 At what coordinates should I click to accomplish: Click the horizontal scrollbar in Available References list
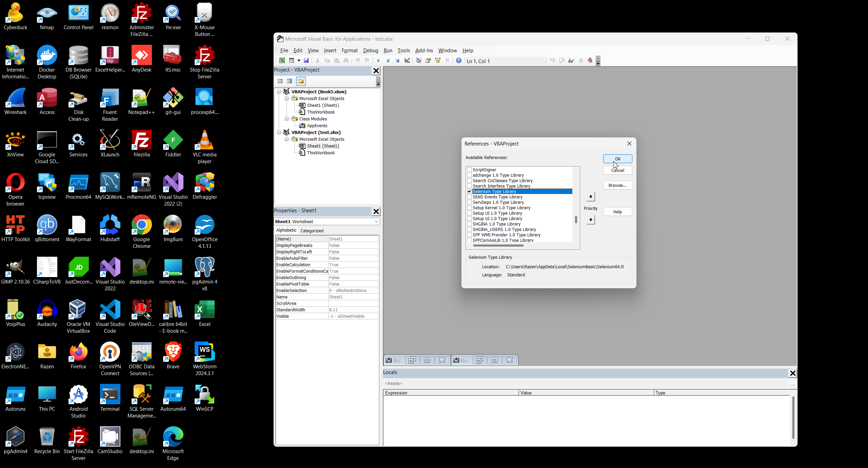498,246
